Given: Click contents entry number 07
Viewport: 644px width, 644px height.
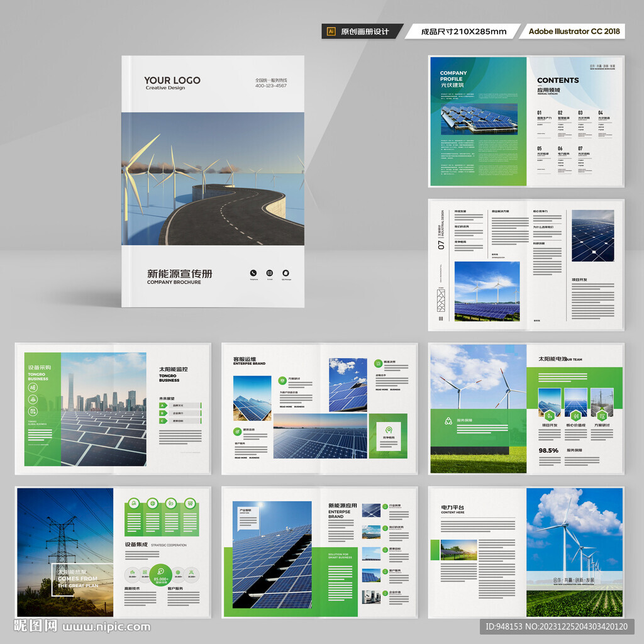Looking at the screenshot, I should point(580,148).
